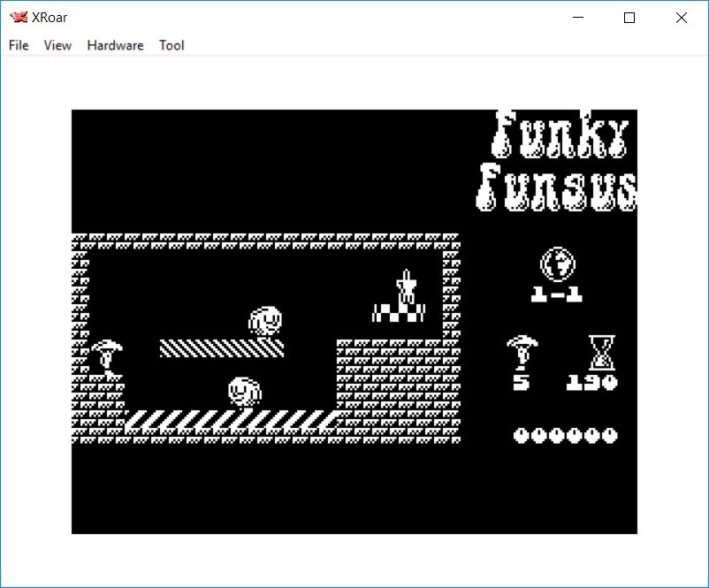Click the mushroom player character on left ledge
Image resolution: width=709 pixels, height=588 pixels.
click(x=106, y=358)
